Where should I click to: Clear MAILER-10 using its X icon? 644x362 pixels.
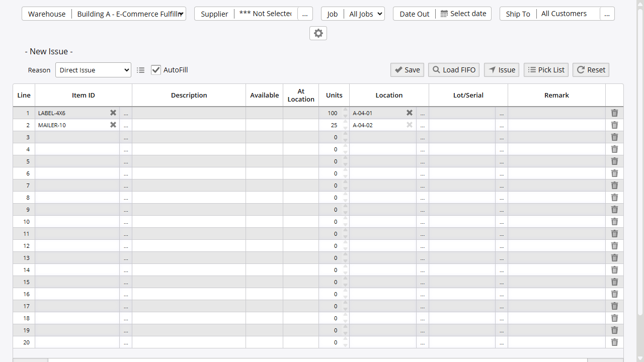[113, 125]
